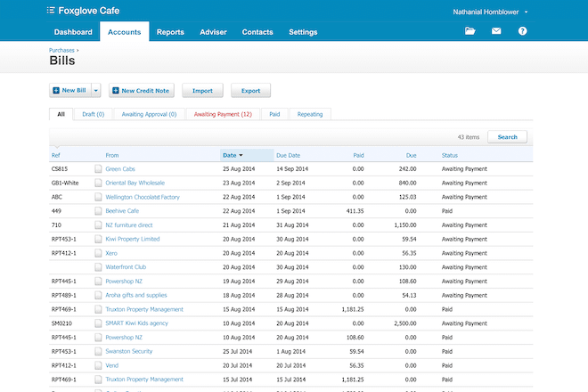
Task: Open the files folder icon
Action: 470,31
